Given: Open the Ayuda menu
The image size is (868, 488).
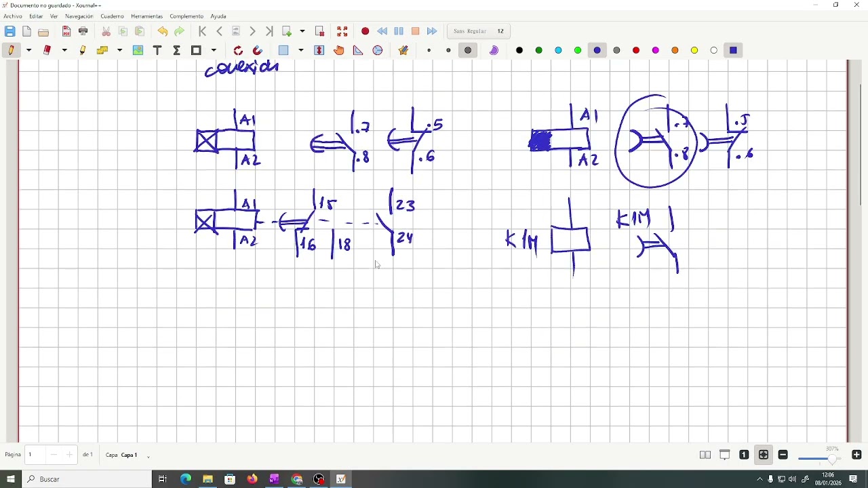Looking at the screenshot, I should pyautogui.click(x=218, y=16).
